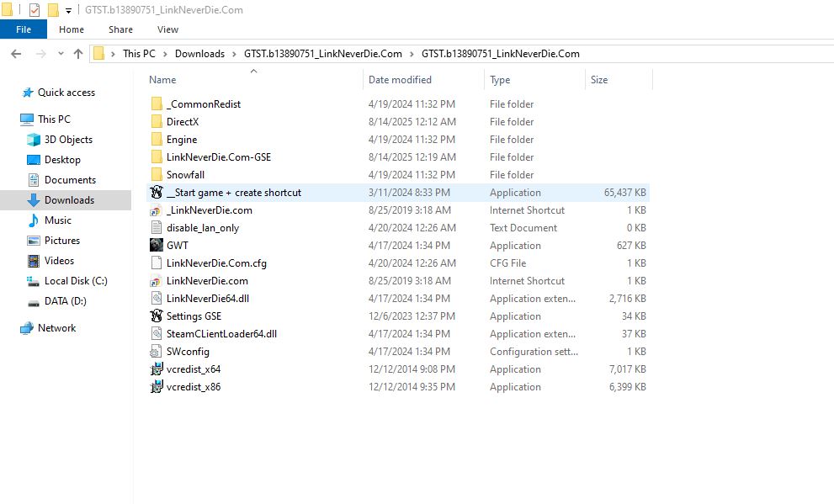Click the Back navigation arrow
Screen dimensions: 834x504
coord(15,54)
